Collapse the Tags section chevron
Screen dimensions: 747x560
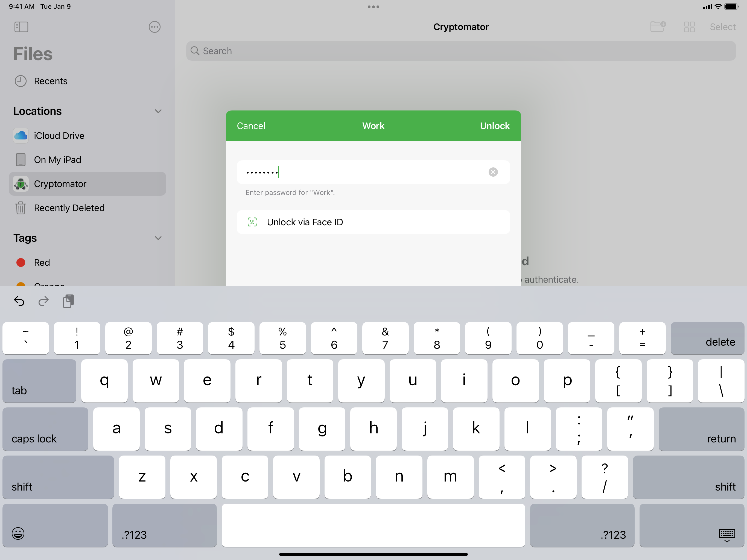tap(158, 238)
